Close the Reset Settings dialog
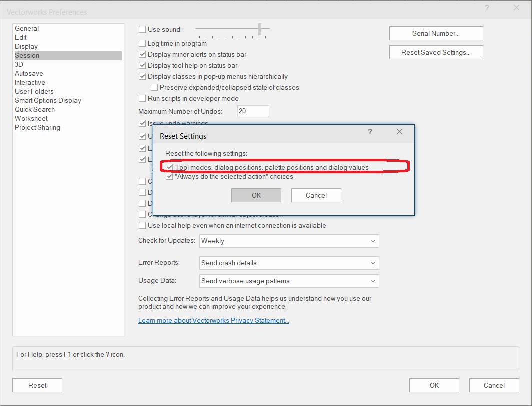The image size is (532, 406). point(399,132)
